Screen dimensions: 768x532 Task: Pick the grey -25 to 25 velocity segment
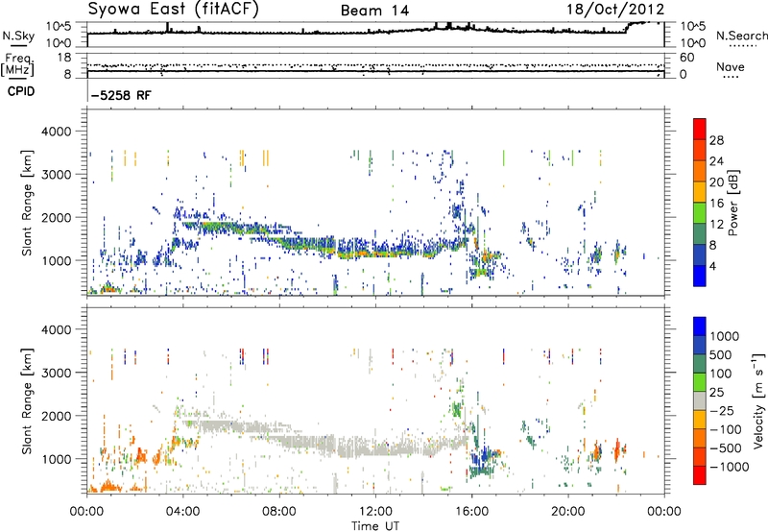[x=700, y=400]
